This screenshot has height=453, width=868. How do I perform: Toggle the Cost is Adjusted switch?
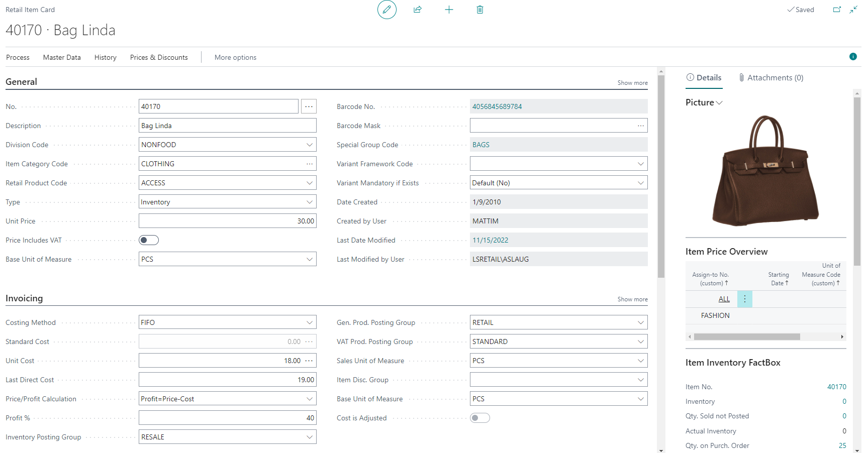(480, 418)
